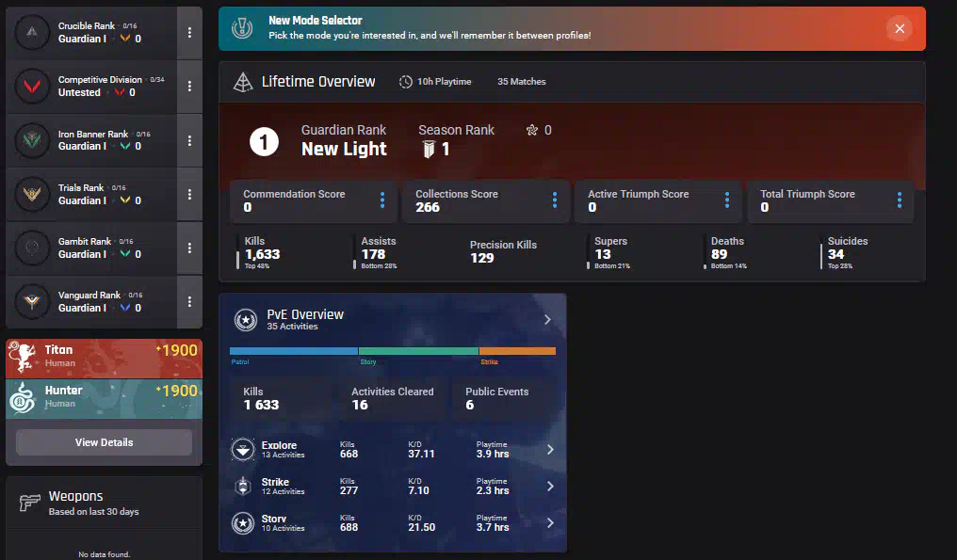This screenshot has height=560, width=957.
Task: Open Vanguard Rank options menu
Action: (x=190, y=301)
